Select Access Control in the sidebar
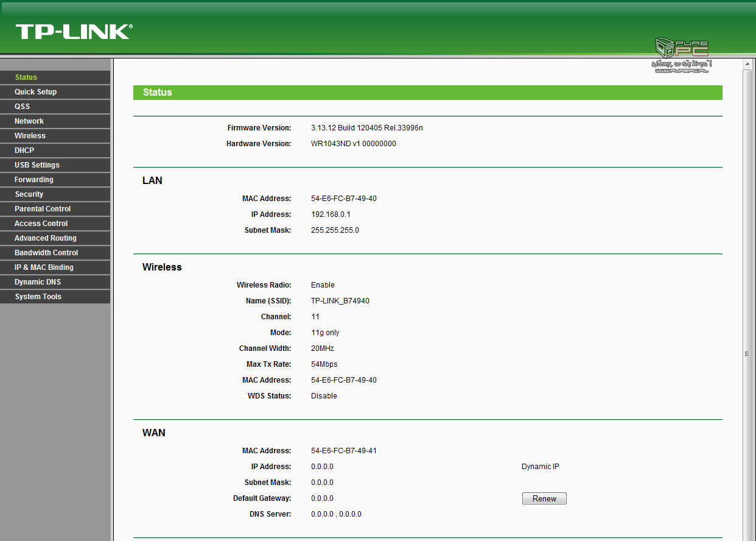The width and height of the screenshot is (756, 541). click(x=41, y=224)
